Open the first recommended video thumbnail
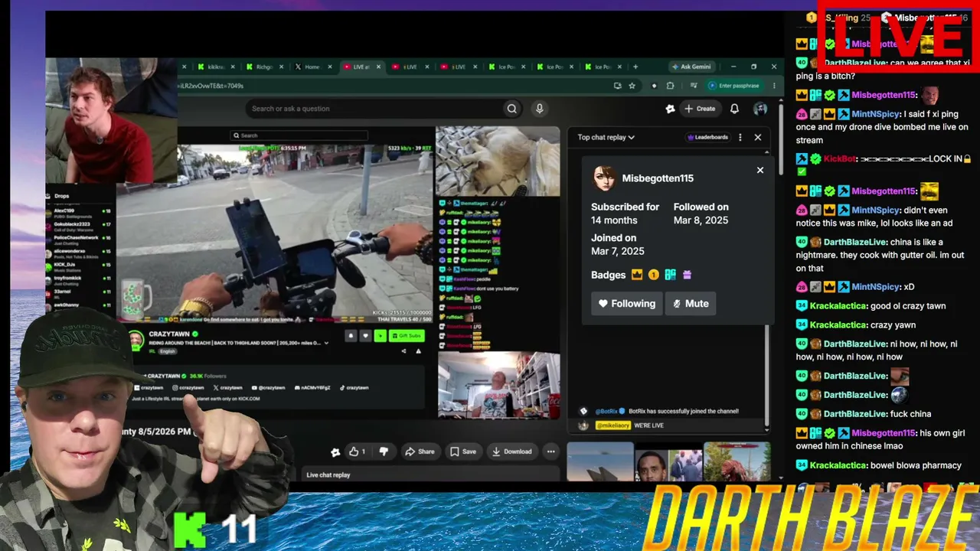 pos(600,462)
